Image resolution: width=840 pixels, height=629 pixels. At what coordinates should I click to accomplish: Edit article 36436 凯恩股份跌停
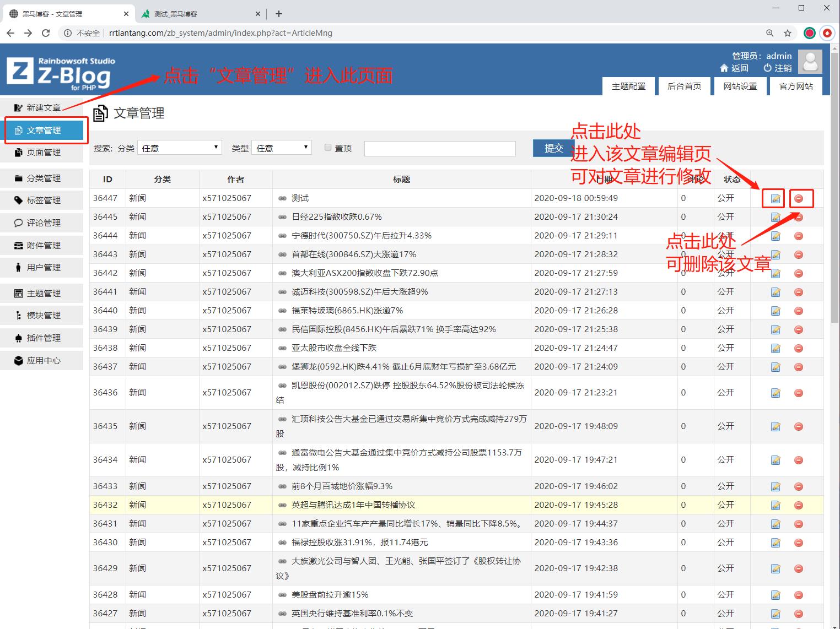pyautogui.click(x=776, y=393)
